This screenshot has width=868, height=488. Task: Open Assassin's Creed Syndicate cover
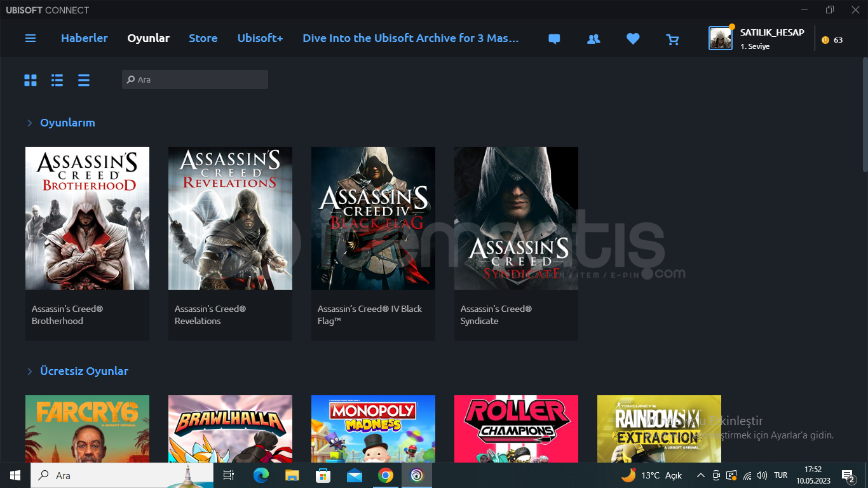tap(517, 219)
